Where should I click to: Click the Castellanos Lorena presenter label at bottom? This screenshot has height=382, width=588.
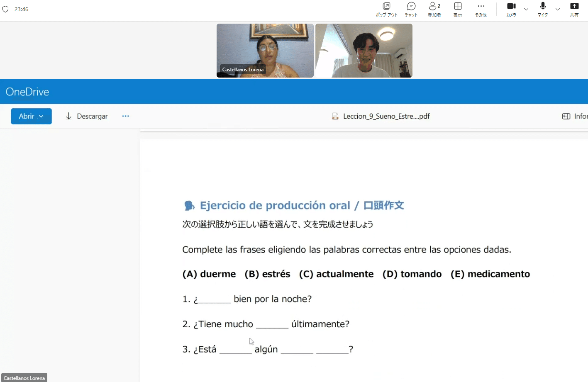(24, 378)
